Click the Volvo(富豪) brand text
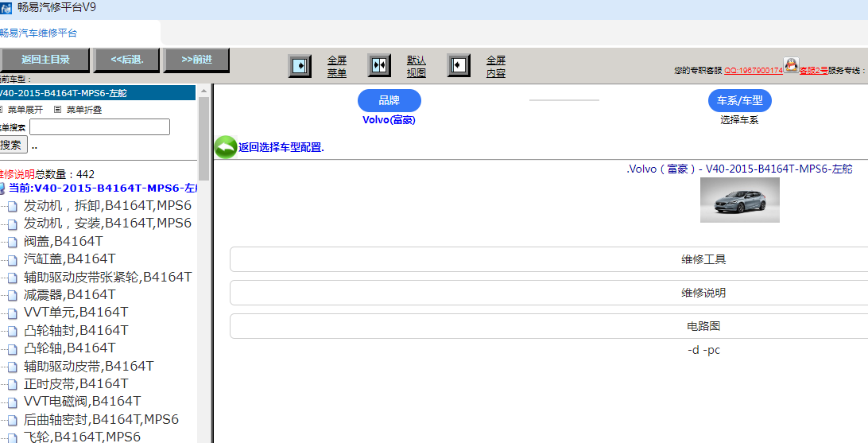The image size is (868, 443). point(389,120)
